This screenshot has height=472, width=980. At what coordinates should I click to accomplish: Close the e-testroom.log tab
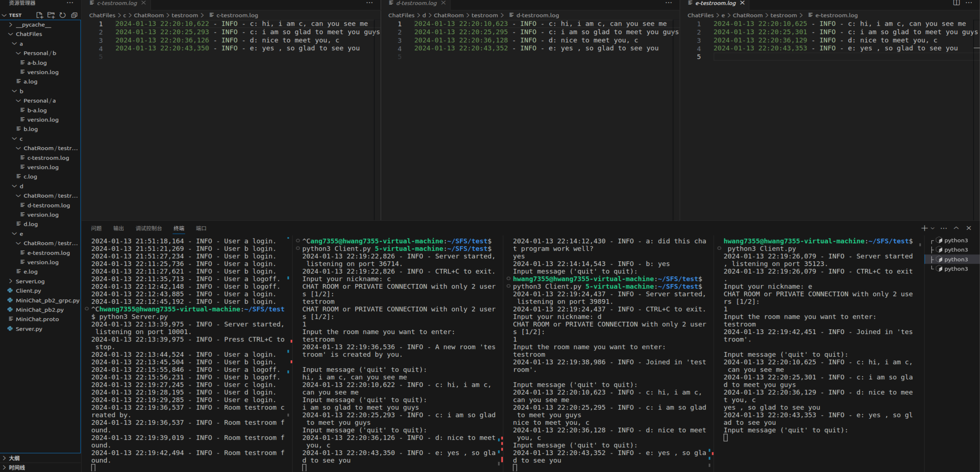click(x=742, y=3)
